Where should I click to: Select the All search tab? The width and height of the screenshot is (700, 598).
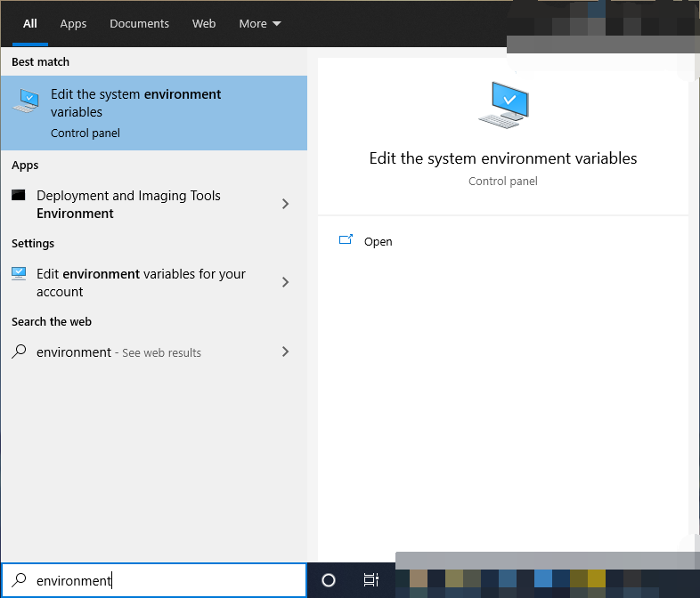pyautogui.click(x=30, y=24)
